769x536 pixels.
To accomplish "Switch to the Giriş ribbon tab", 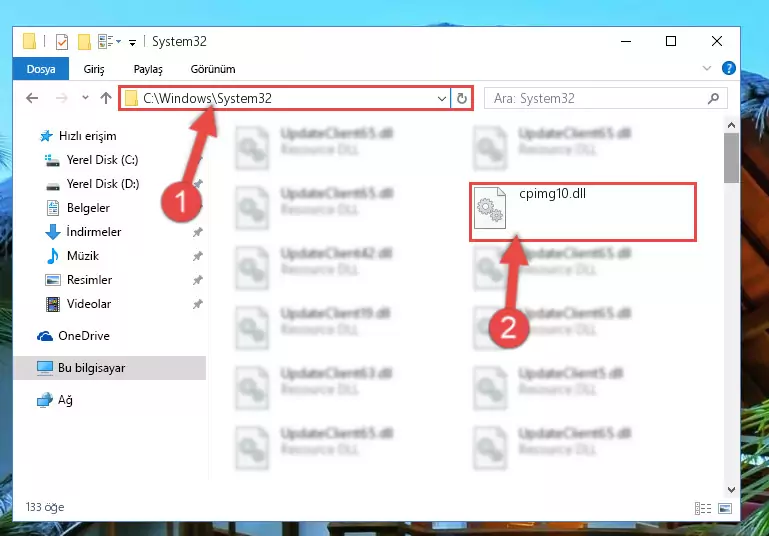I will [x=94, y=69].
